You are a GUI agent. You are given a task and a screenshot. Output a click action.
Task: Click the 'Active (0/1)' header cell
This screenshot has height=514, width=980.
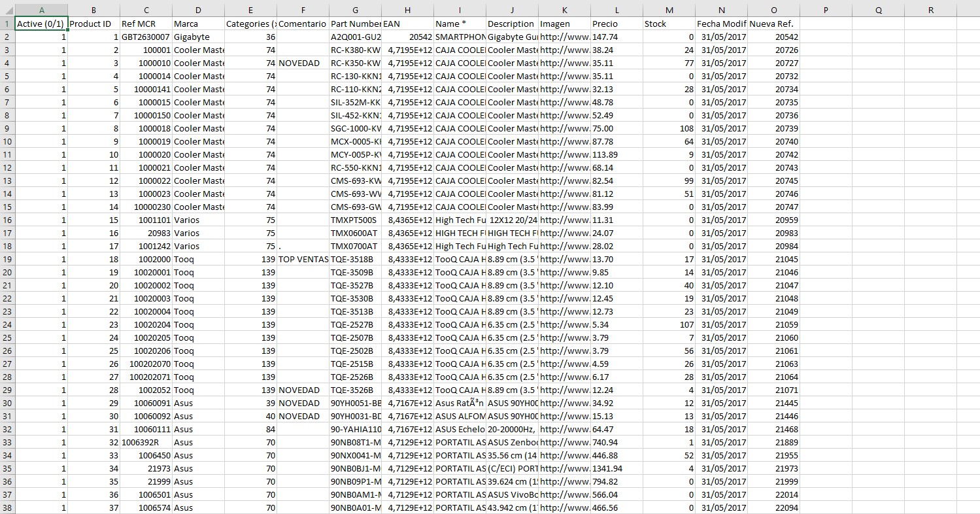tap(42, 24)
